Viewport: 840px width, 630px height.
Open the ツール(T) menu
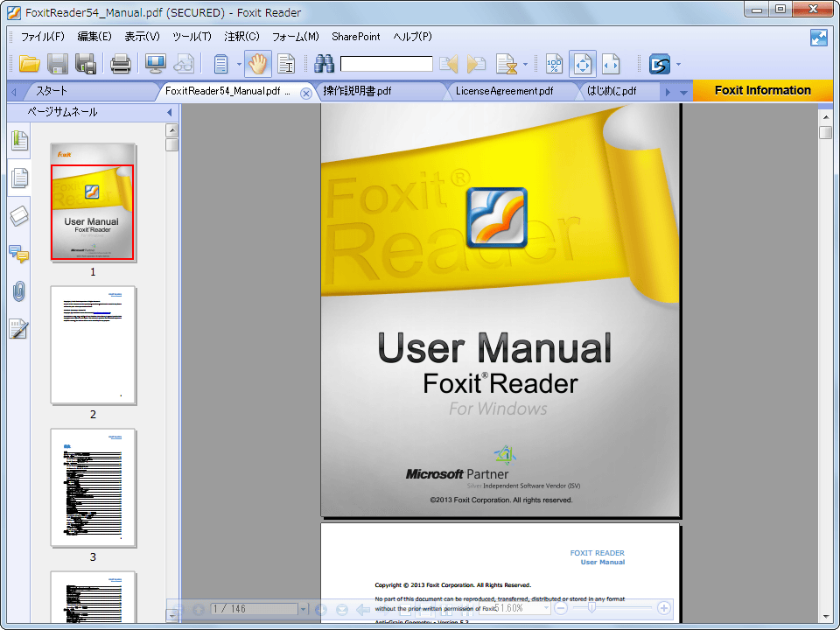coord(192,37)
